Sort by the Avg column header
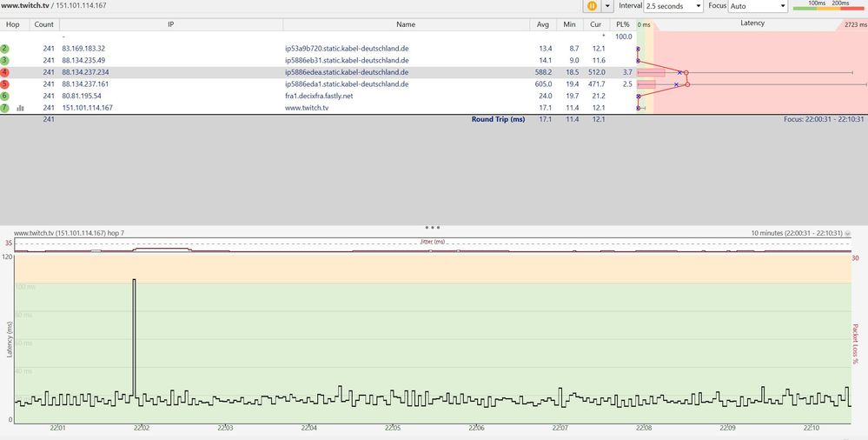 542,24
